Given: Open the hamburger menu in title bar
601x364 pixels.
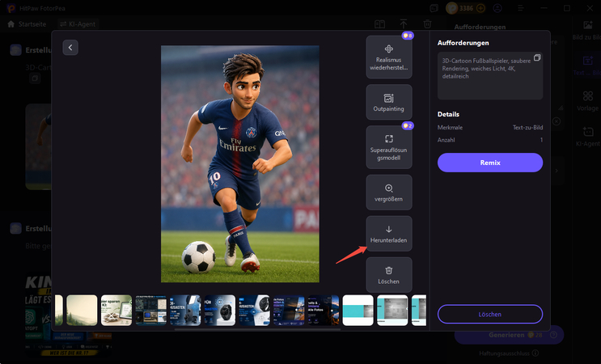Looking at the screenshot, I should coord(520,8).
